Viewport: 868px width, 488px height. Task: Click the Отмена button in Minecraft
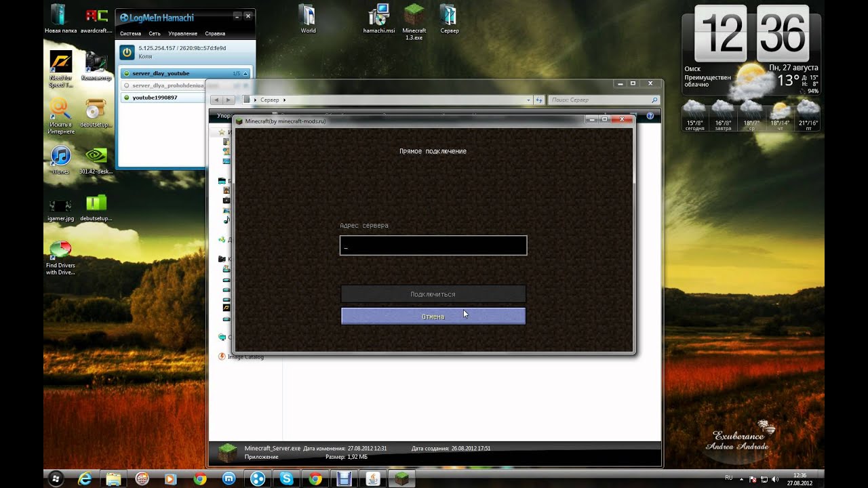433,317
